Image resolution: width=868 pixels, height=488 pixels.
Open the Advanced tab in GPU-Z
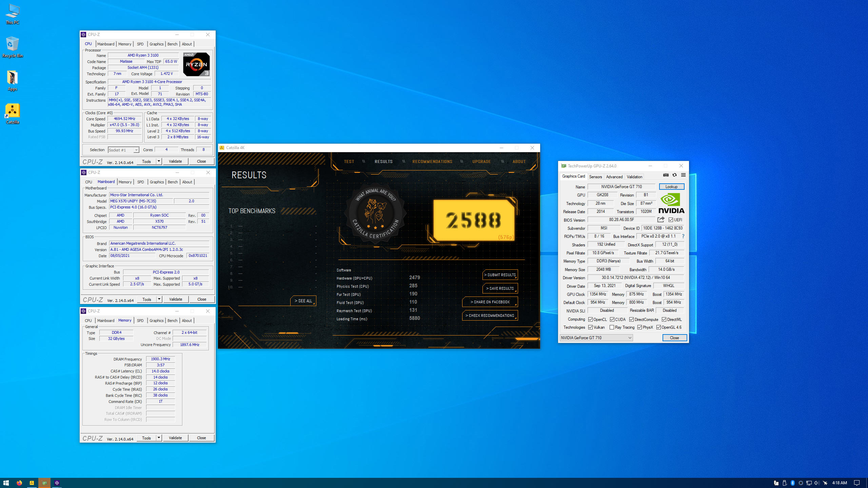click(614, 177)
